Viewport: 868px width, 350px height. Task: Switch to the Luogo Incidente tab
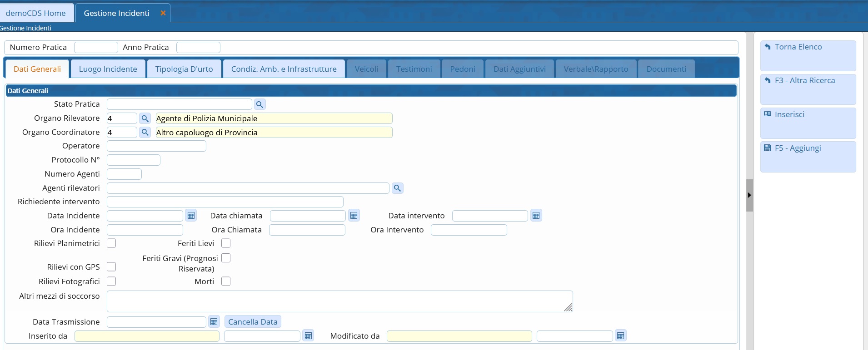[x=108, y=69]
